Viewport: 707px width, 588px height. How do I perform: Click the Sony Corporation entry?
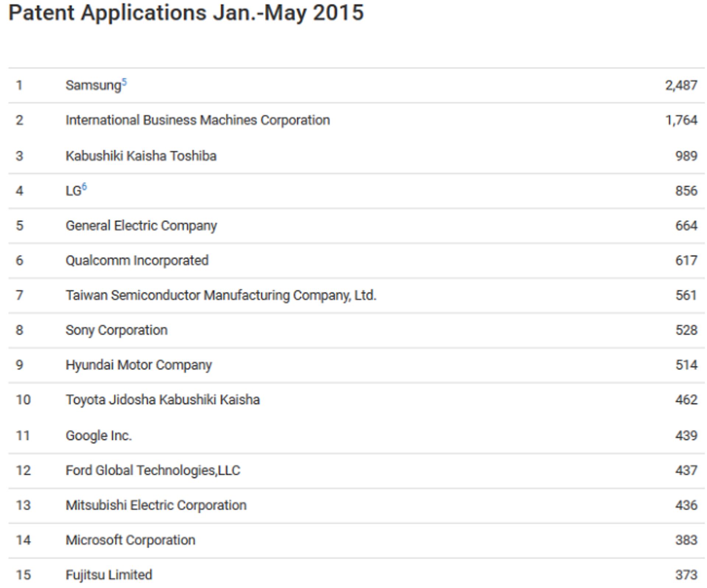(116, 330)
